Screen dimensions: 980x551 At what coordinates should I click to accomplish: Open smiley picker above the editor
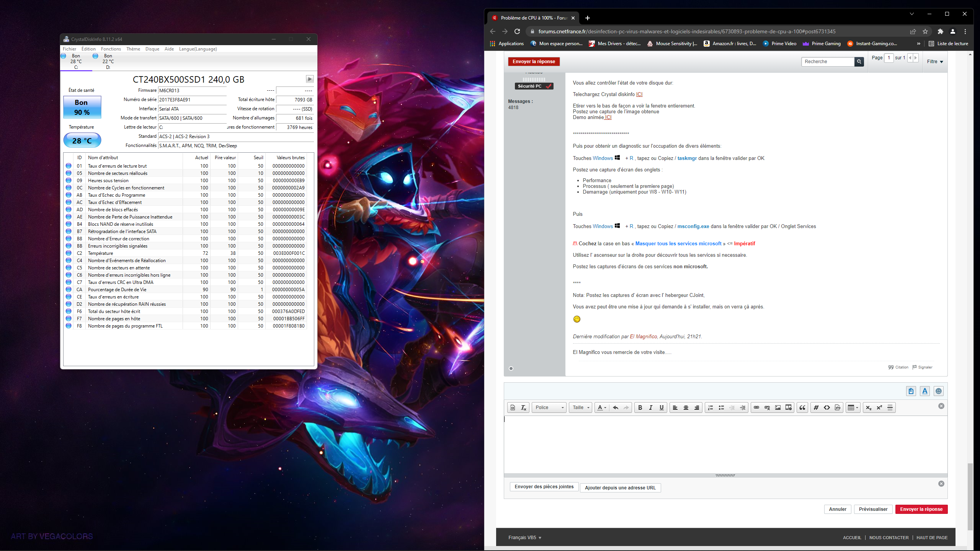(x=939, y=391)
